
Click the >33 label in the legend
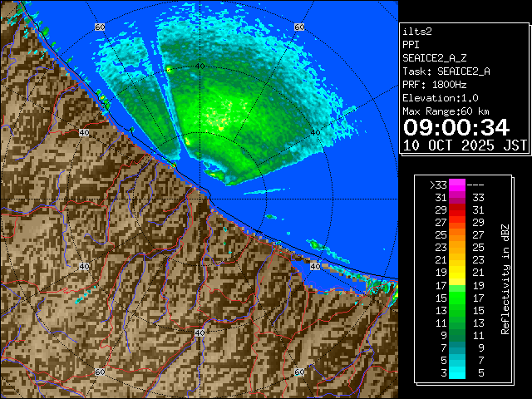438,185
